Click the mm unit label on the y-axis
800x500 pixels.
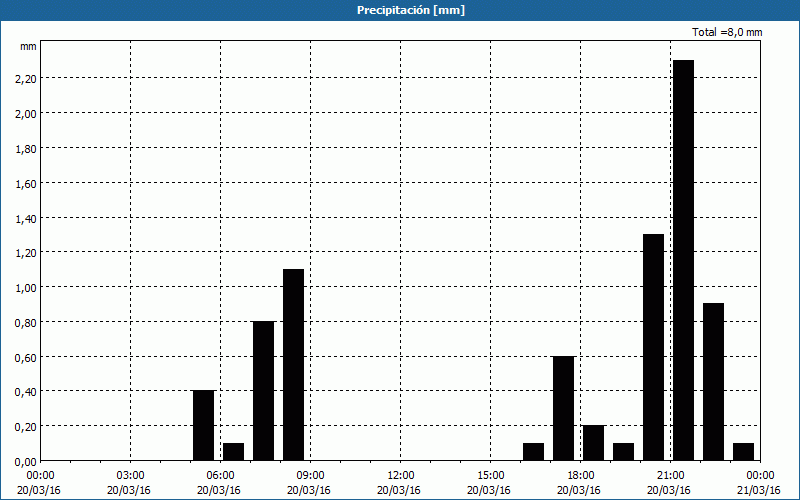pos(28,46)
